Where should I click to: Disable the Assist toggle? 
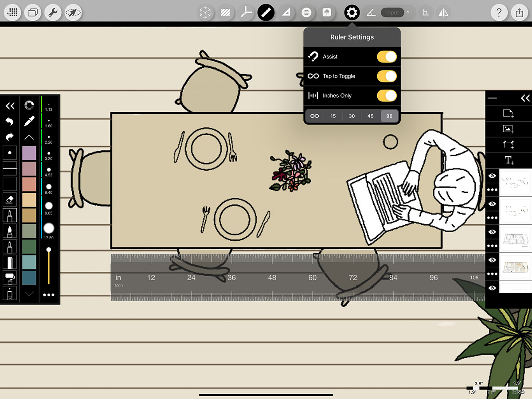coord(387,57)
